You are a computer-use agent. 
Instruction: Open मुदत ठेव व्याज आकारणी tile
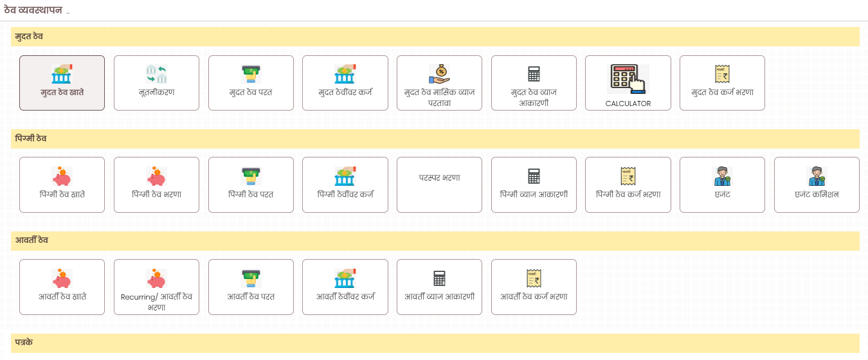point(534,82)
